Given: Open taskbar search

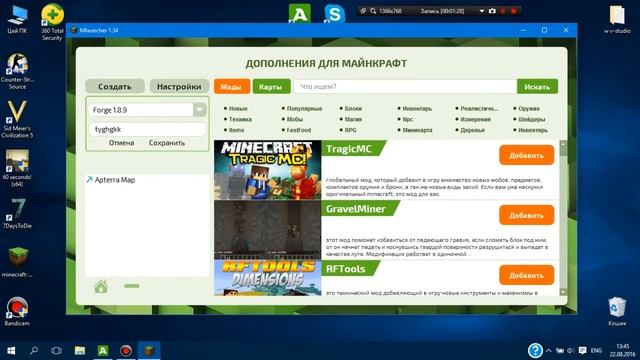Looking at the screenshot, I should click(34, 351).
